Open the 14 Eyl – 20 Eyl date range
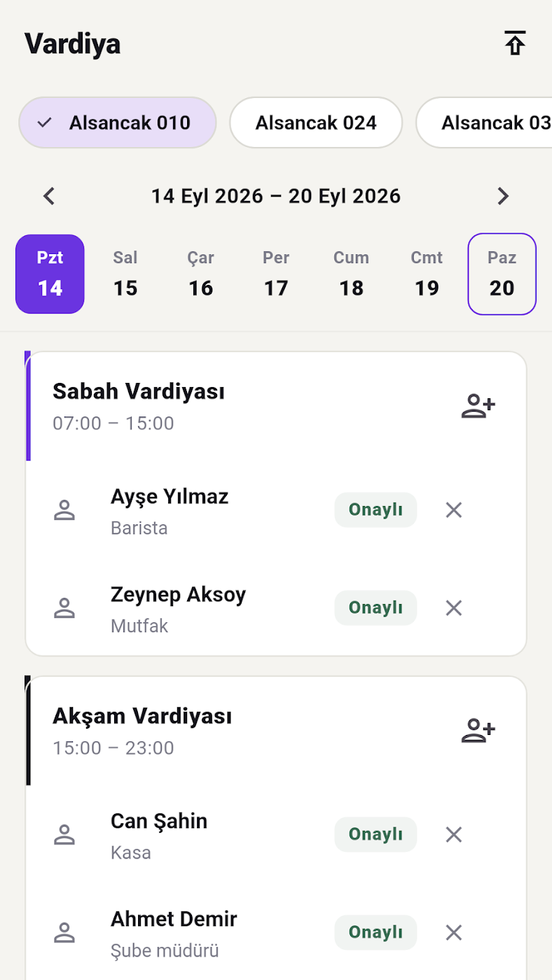This screenshot has height=980, width=552. (x=276, y=196)
